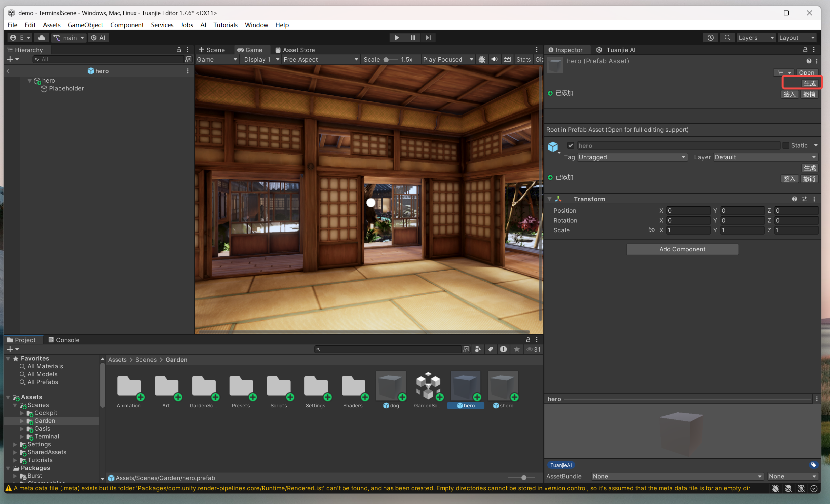Open the Hierarchy panel more options menu
Screen dimensions: 830x504
point(188,50)
